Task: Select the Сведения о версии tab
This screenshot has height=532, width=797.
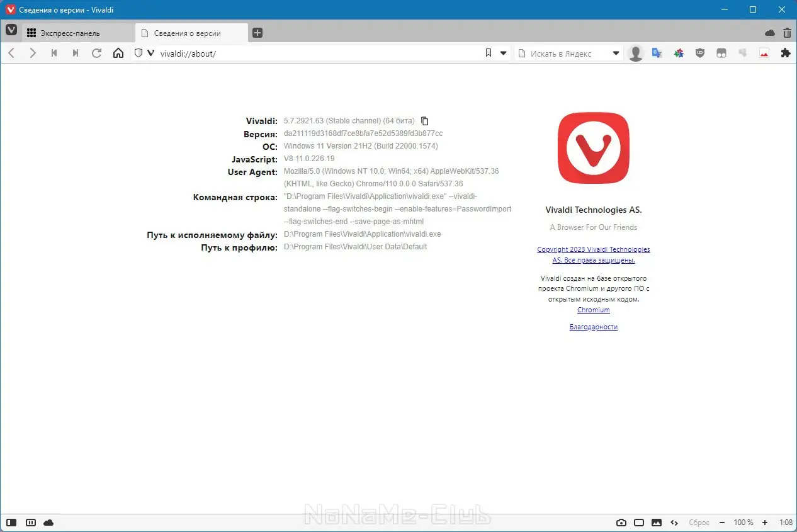Action: [x=189, y=32]
